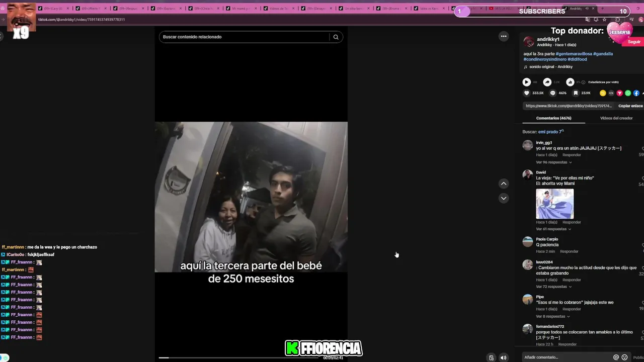
Task: Open Paola Carpio commenter avatar
Action: click(x=527, y=241)
